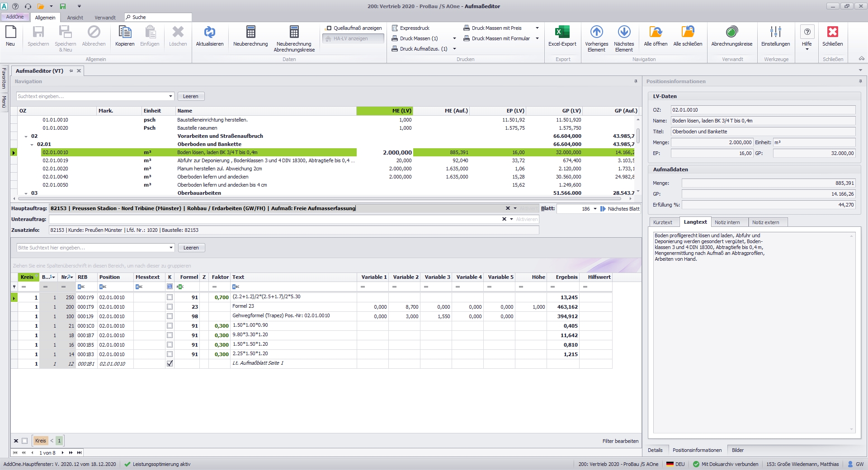
Task: Click the Kopieren icon
Action: [x=125, y=33]
